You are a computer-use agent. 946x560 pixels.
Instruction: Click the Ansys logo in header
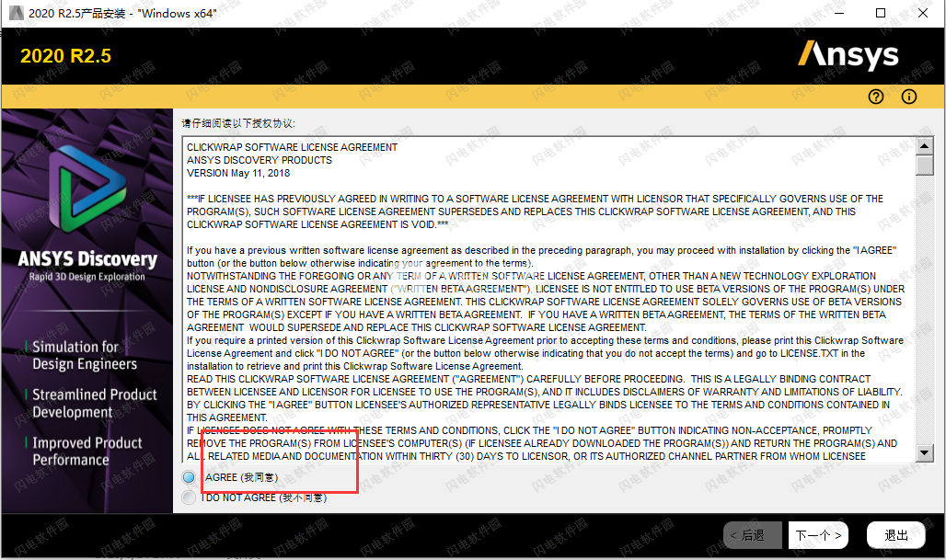[x=848, y=55]
